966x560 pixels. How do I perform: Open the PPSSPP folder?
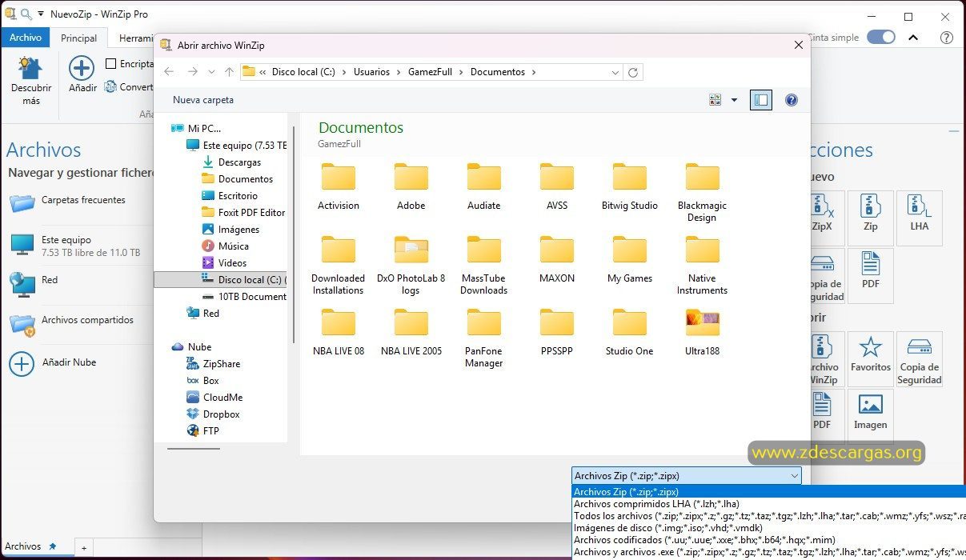[557, 332]
